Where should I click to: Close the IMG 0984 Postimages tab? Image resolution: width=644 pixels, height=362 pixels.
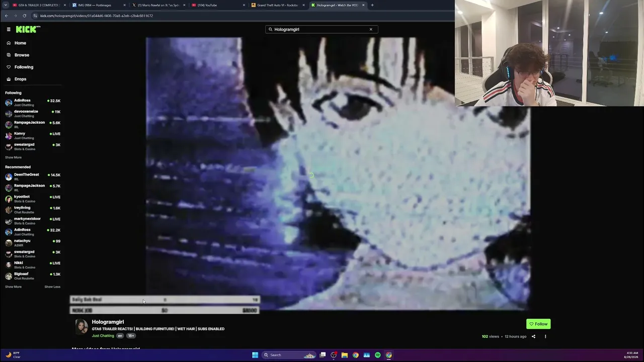click(124, 5)
